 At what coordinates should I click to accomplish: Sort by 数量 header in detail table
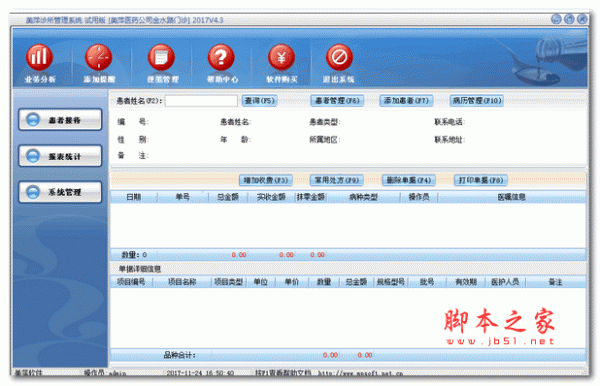pyautogui.click(x=324, y=282)
